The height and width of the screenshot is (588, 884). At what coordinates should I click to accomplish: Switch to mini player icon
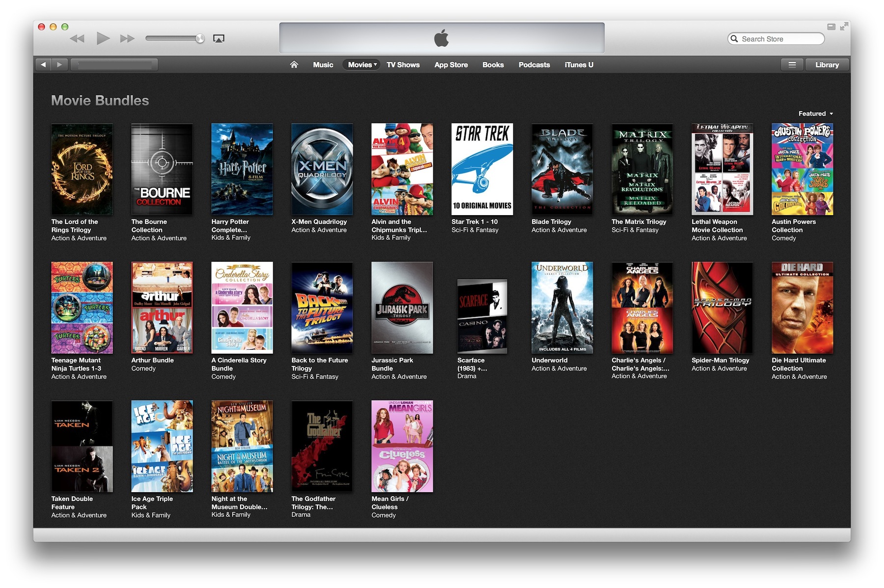(x=831, y=27)
